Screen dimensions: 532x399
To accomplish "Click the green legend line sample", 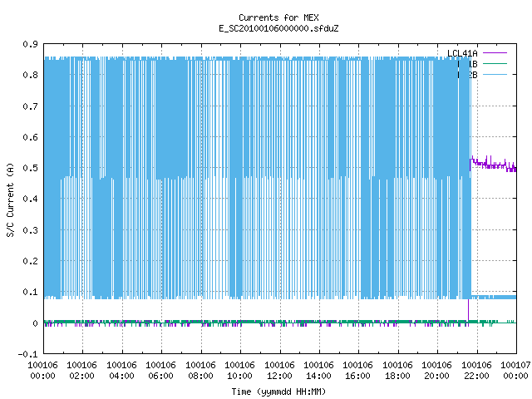I will [x=495, y=63].
